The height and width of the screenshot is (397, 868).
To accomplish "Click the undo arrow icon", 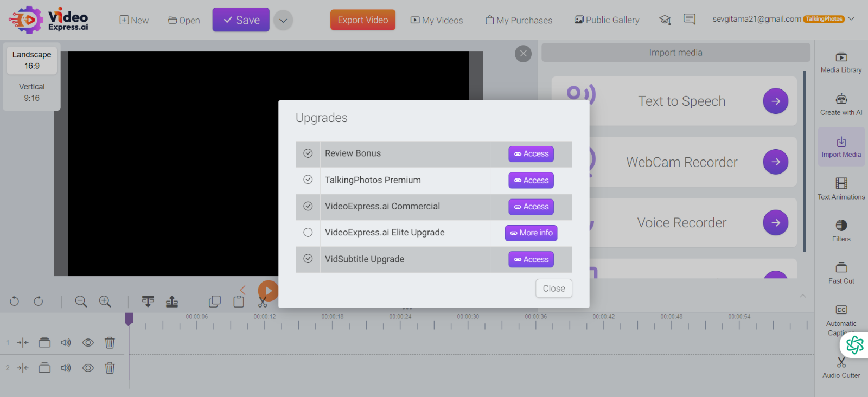I will click(15, 302).
